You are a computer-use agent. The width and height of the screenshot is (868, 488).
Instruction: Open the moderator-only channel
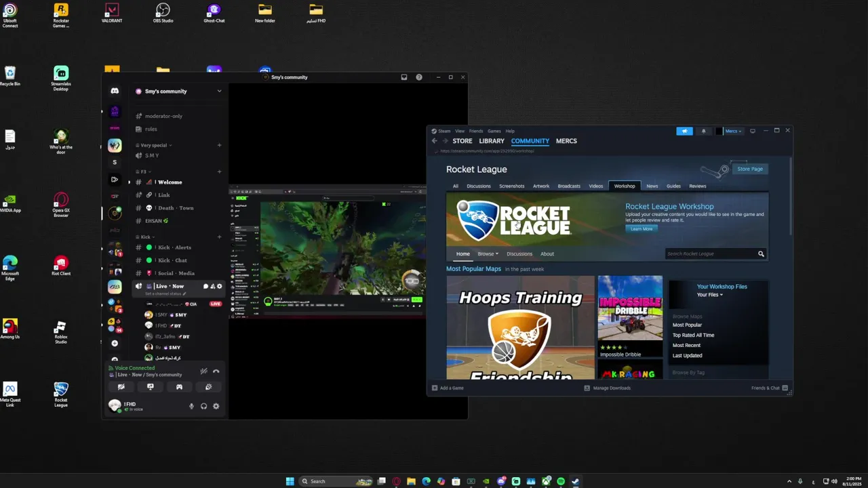pos(163,116)
